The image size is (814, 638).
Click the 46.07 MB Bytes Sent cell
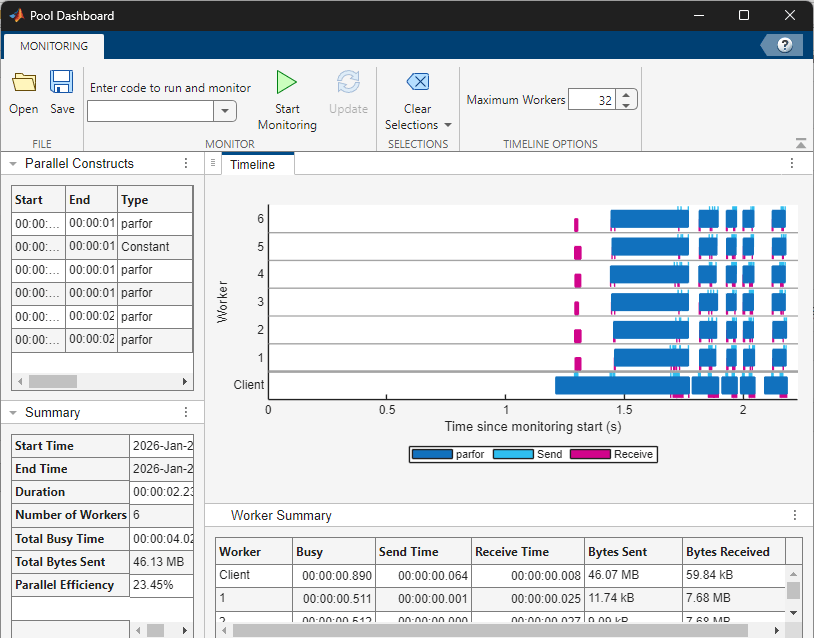[633, 575]
